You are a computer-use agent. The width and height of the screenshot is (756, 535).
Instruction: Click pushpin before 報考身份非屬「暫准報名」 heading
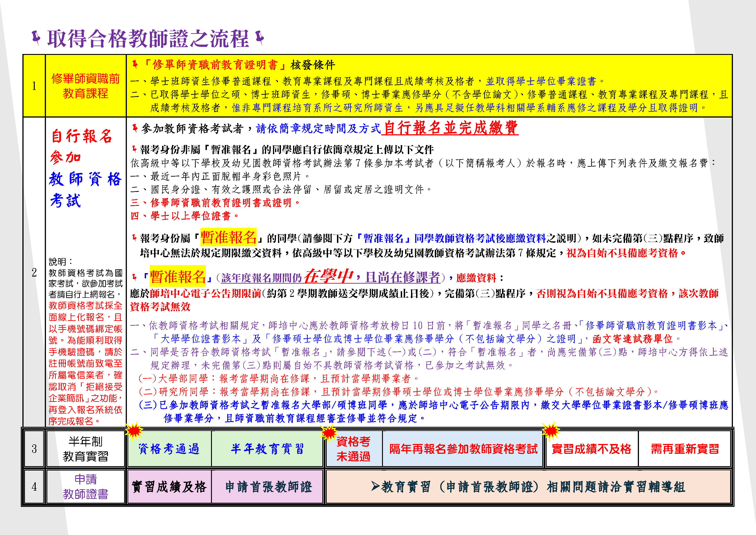click(134, 149)
